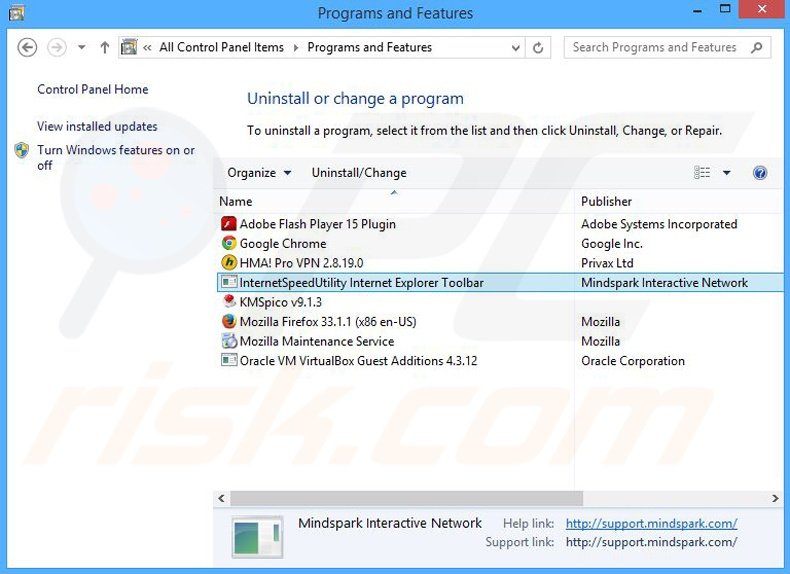The width and height of the screenshot is (790, 574).
Task: Go up one level with Up arrow
Action: click(x=104, y=48)
